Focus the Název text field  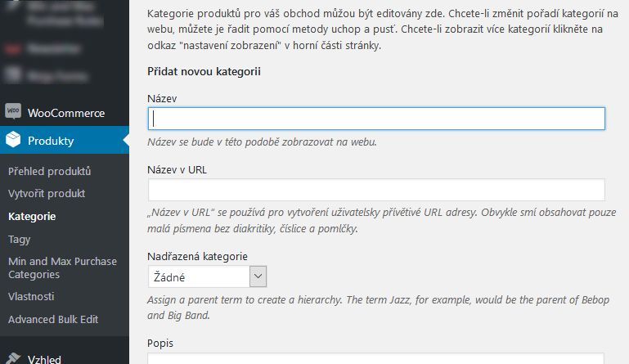click(376, 119)
